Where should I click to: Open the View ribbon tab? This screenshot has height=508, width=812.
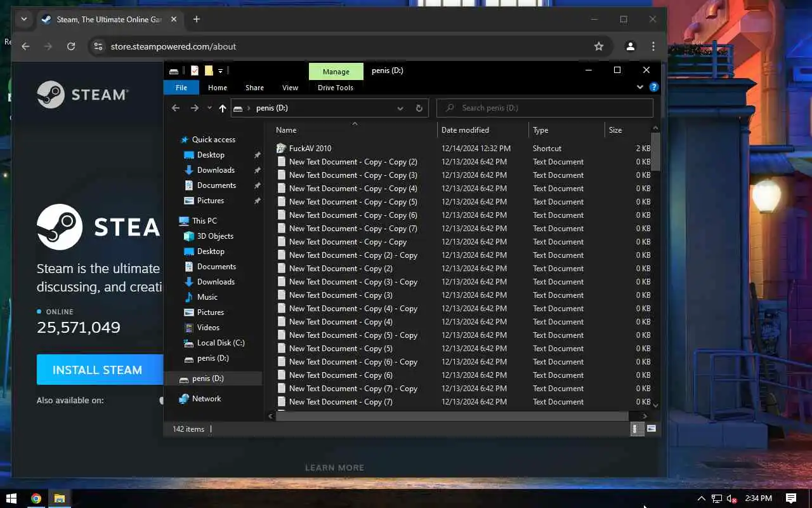click(290, 88)
